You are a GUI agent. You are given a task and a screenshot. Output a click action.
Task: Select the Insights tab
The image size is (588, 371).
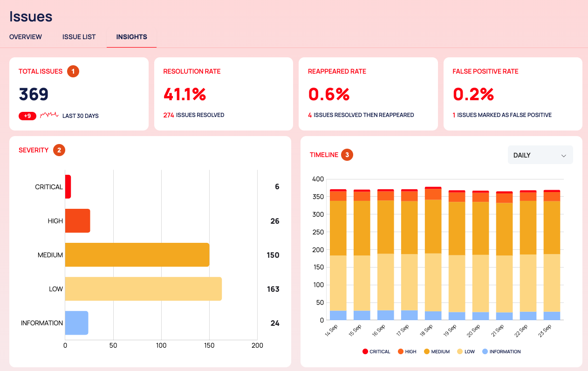[x=132, y=37]
